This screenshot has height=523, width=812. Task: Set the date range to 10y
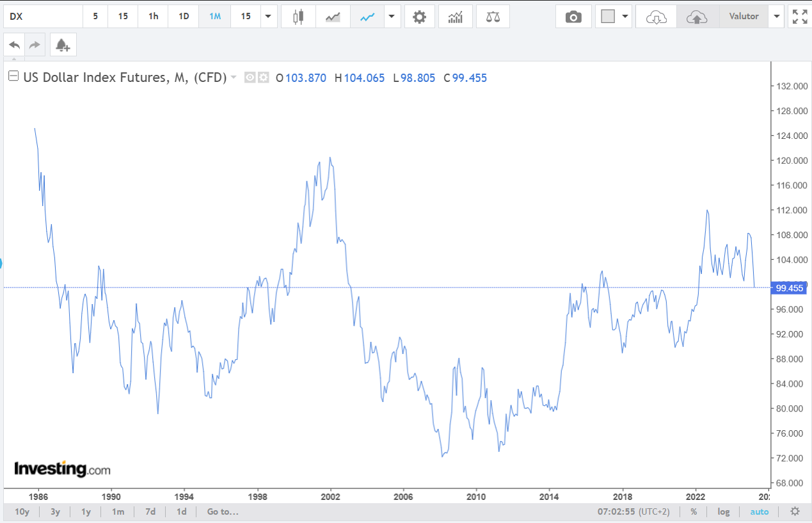click(22, 511)
